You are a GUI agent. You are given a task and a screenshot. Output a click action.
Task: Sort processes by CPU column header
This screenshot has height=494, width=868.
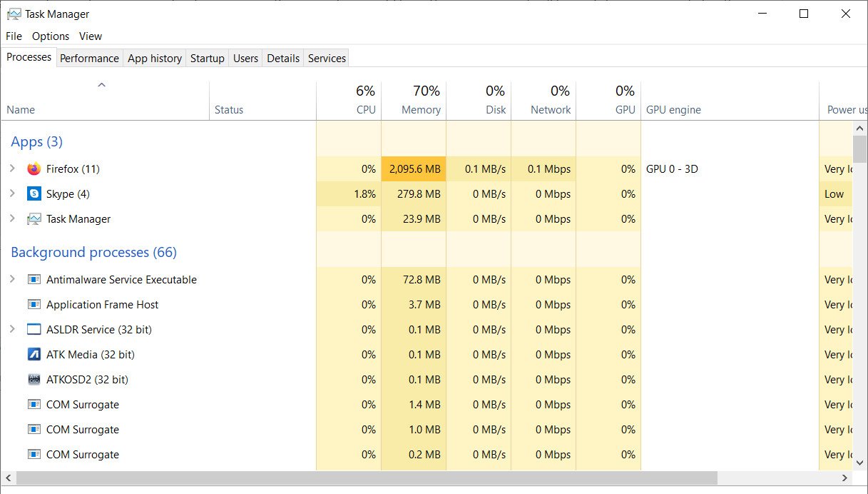tap(366, 110)
